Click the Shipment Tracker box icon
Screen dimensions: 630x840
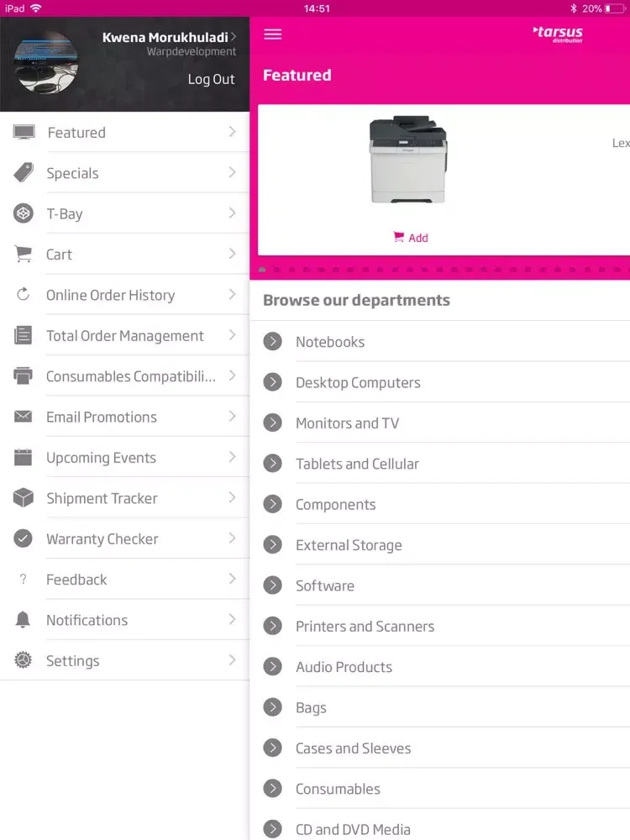tap(24, 498)
